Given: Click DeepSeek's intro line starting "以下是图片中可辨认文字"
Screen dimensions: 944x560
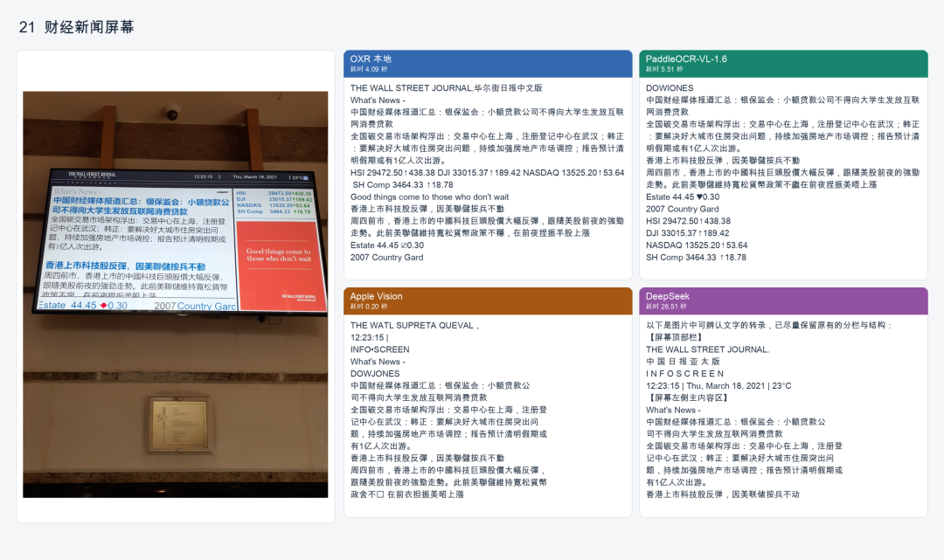Looking at the screenshot, I should click(769, 325).
